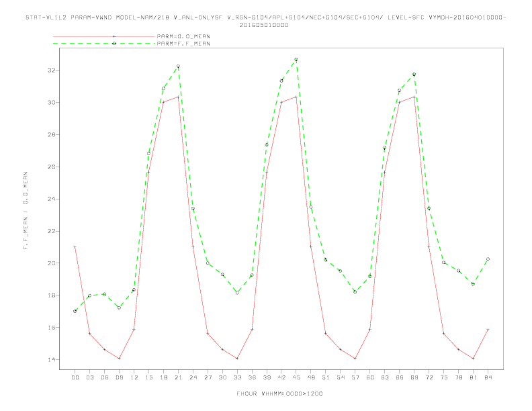532x411 pixels.
Task: Click y-axis tick label 30
Action: pos(52,102)
